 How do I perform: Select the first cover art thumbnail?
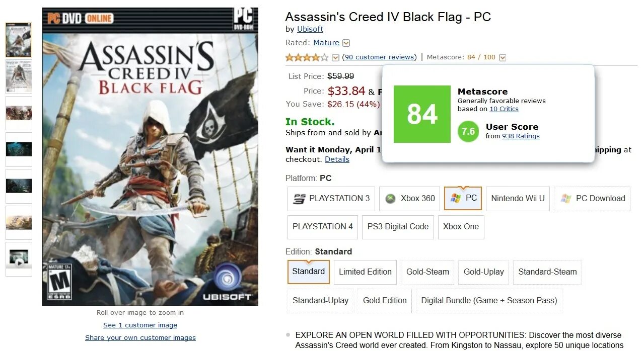(x=19, y=40)
